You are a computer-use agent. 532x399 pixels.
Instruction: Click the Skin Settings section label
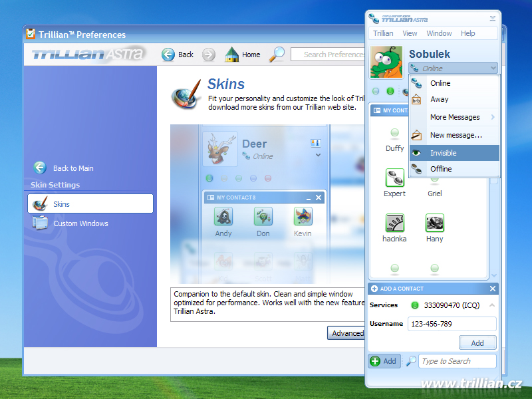[x=55, y=185]
